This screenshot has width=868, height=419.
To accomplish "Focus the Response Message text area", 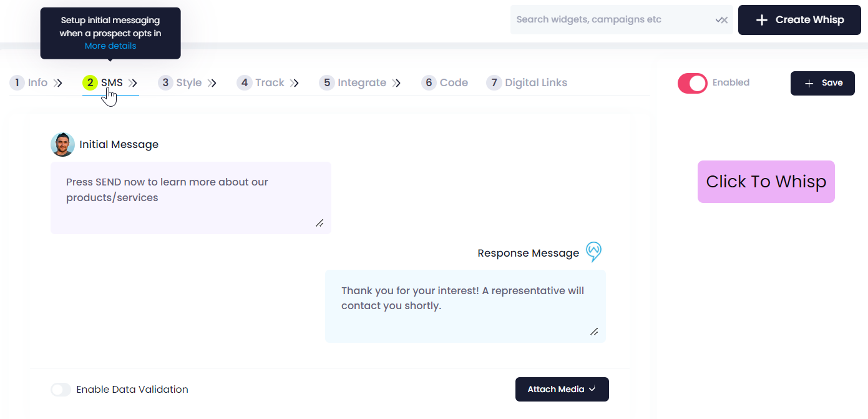I will 466,306.
